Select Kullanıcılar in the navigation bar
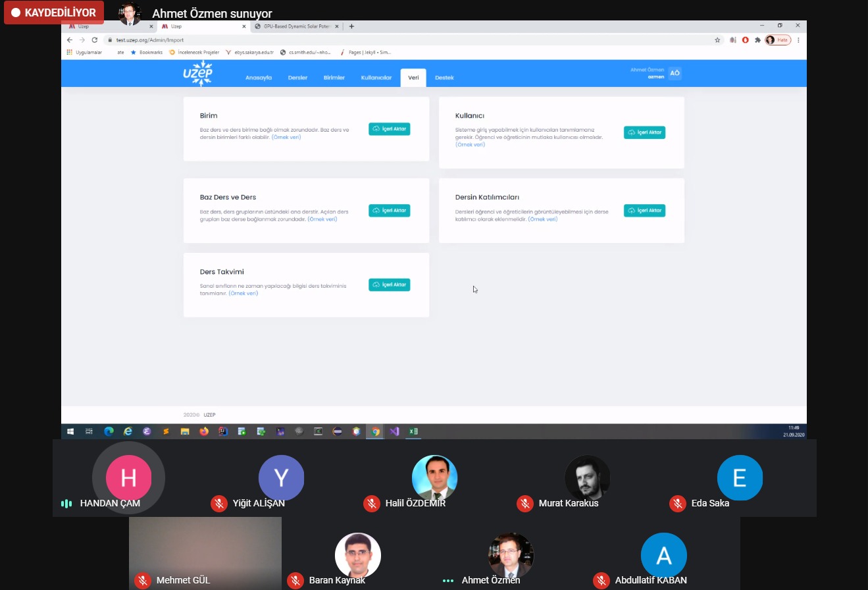This screenshot has width=868, height=590. coord(376,78)
